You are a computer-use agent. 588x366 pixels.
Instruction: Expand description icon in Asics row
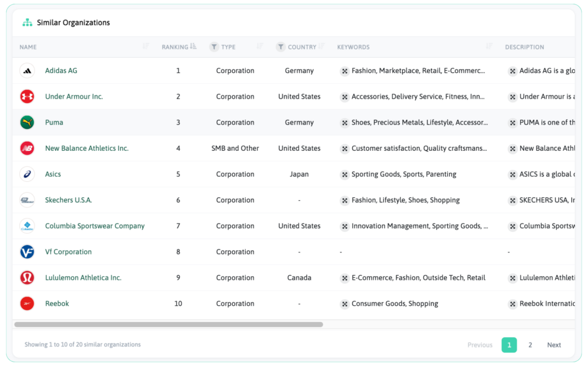pos(512,174)
